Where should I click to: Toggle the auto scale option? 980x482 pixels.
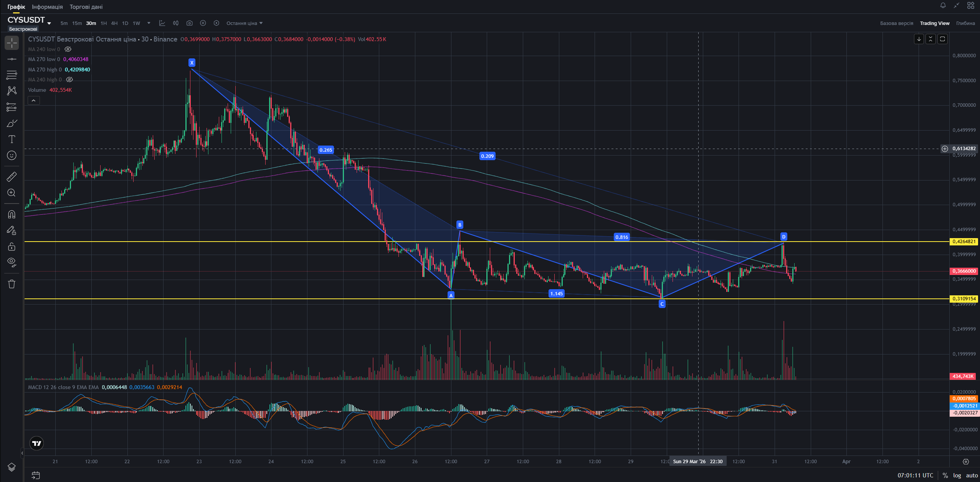[972, 475]
